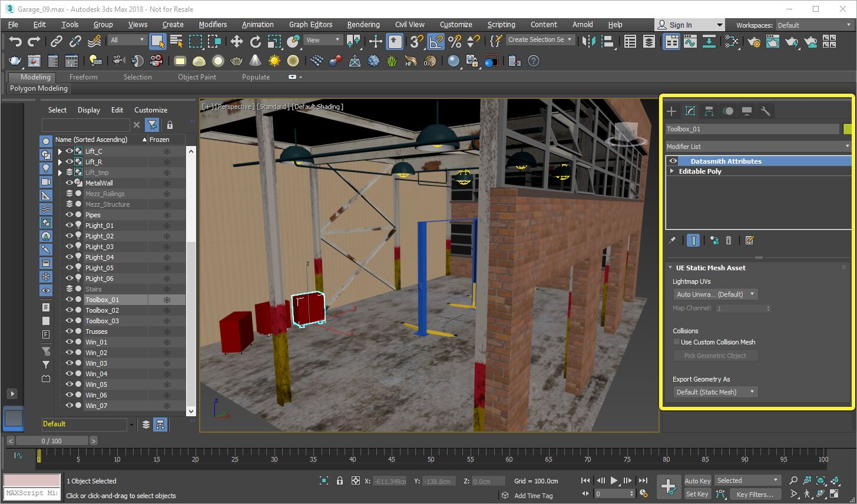Screen dimensions: 857x504
Task: Open the Rendering menu
Action: click(x=363, y=25)
